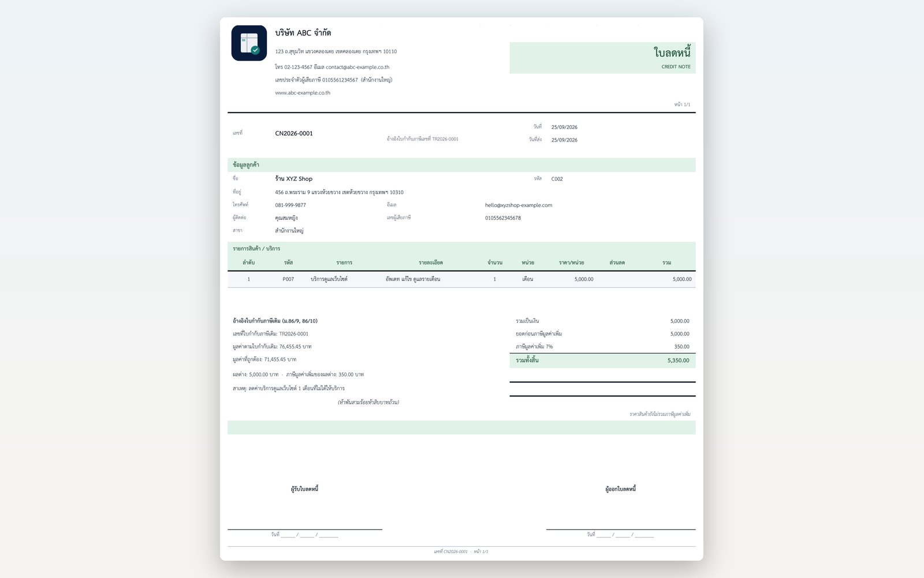
Task: Select product code P007 cell
Action: [288, 279]
